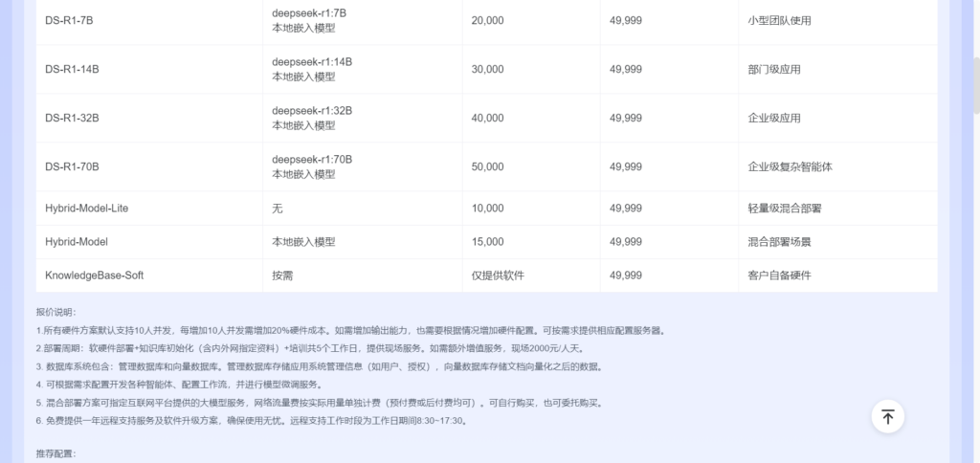Click the deepseek-r1:32B model text
980x463 pixels.
[312, 111]
